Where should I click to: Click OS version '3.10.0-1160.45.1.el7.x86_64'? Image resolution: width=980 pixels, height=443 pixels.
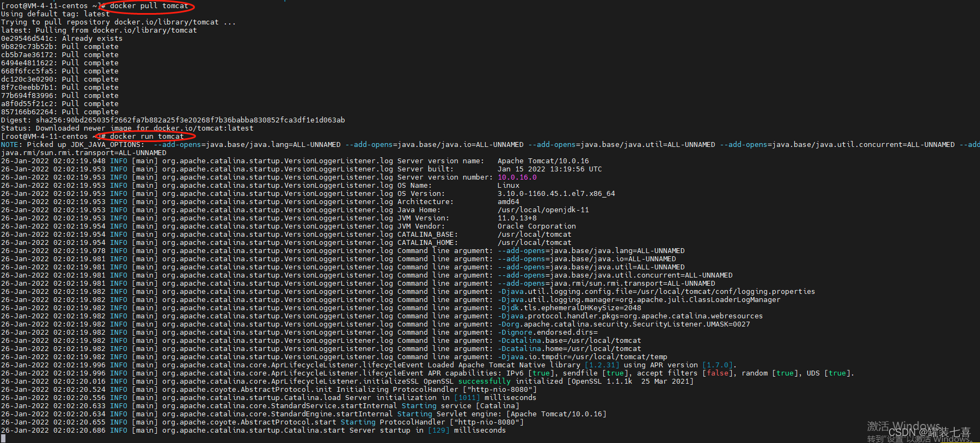click(x=556, y=194)
